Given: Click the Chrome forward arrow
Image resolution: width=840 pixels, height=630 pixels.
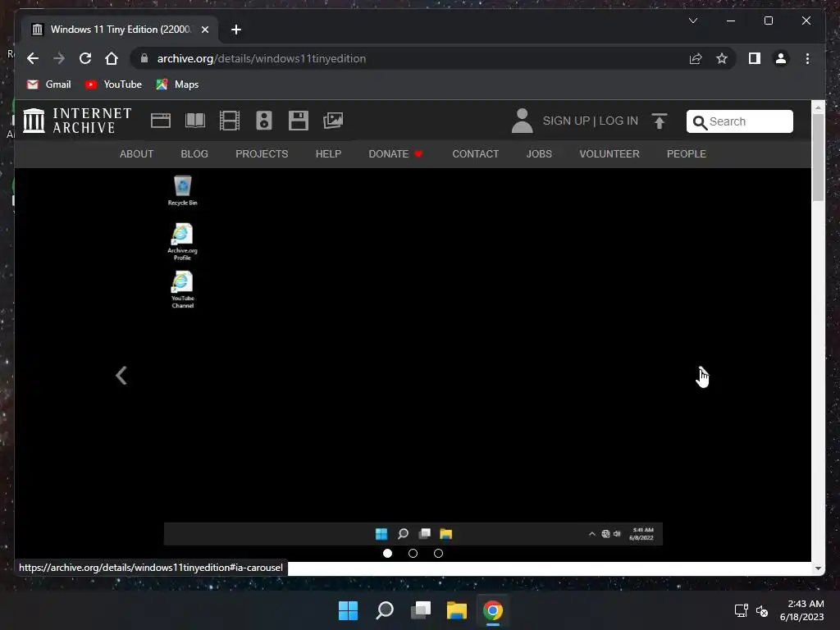Looking at the screenshot, I should [59, 58].
